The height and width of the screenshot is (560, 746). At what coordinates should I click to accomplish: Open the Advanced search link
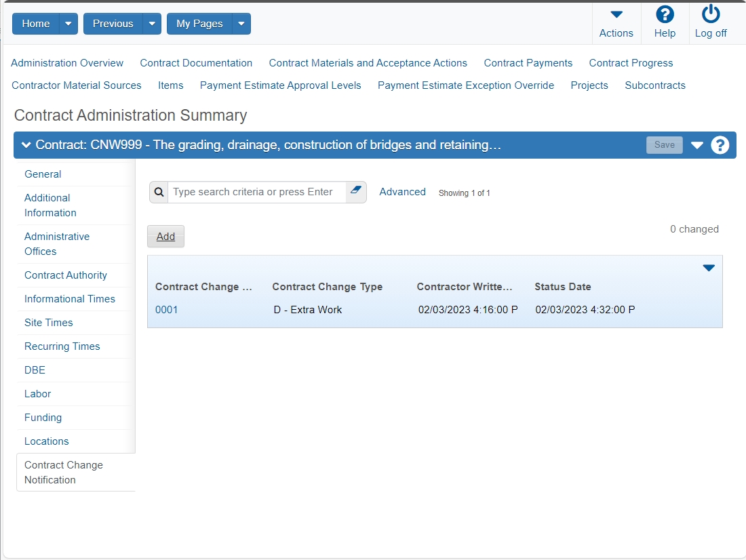(x=402, y=192)
